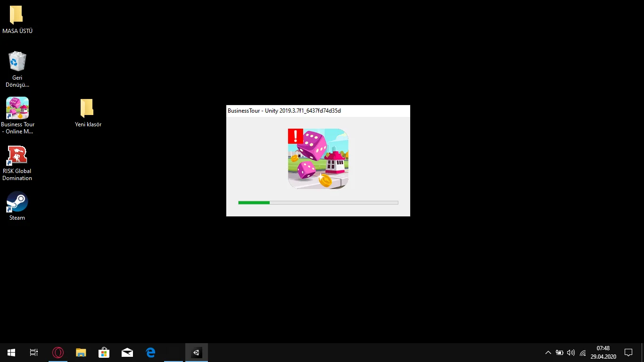Open the Action Center notifications

(x=628, y=353)
